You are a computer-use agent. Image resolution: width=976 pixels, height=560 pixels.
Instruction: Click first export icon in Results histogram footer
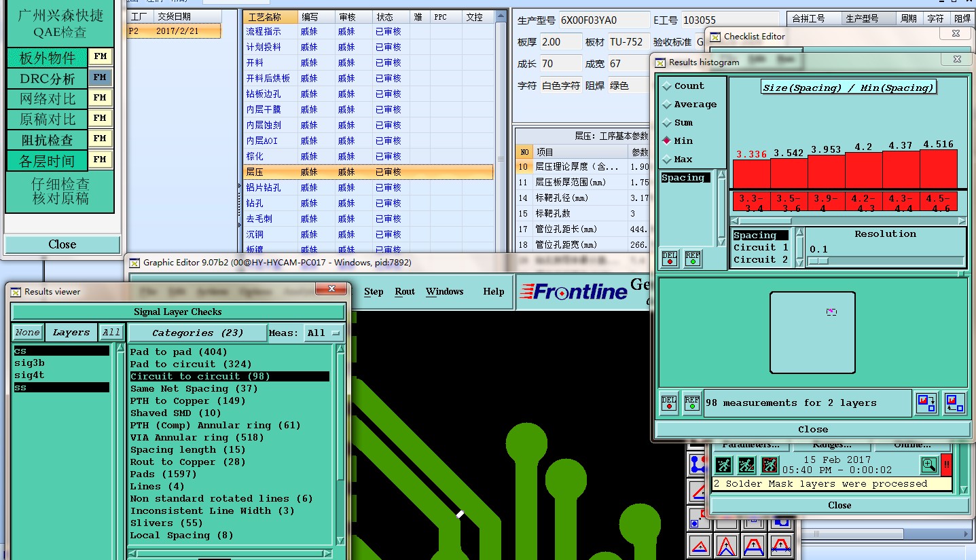pos(927,403)
